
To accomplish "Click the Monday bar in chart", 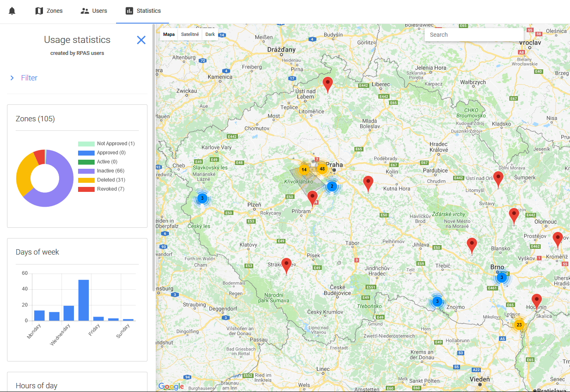I will (x=39, y=315).
